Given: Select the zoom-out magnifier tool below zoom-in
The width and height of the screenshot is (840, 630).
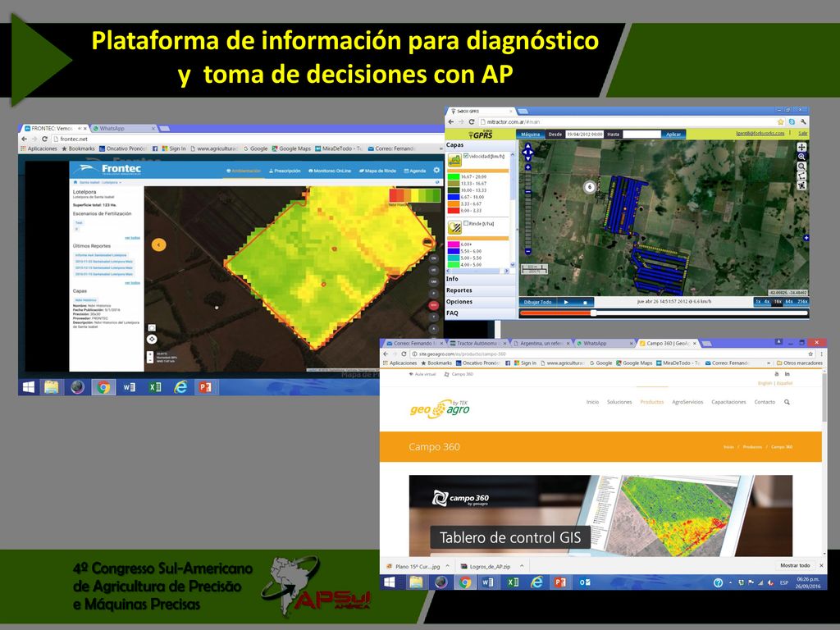Looking at the screenshot, I should 801,166.
